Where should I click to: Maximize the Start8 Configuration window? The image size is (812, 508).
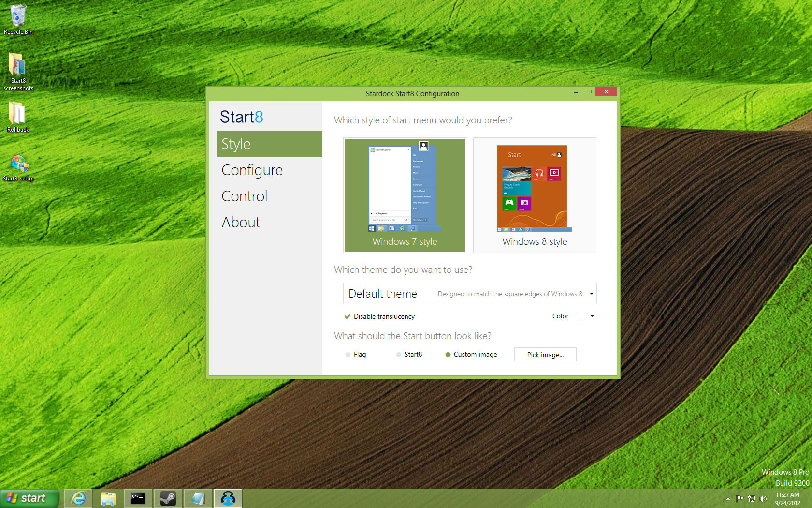[x=589, y=92]
